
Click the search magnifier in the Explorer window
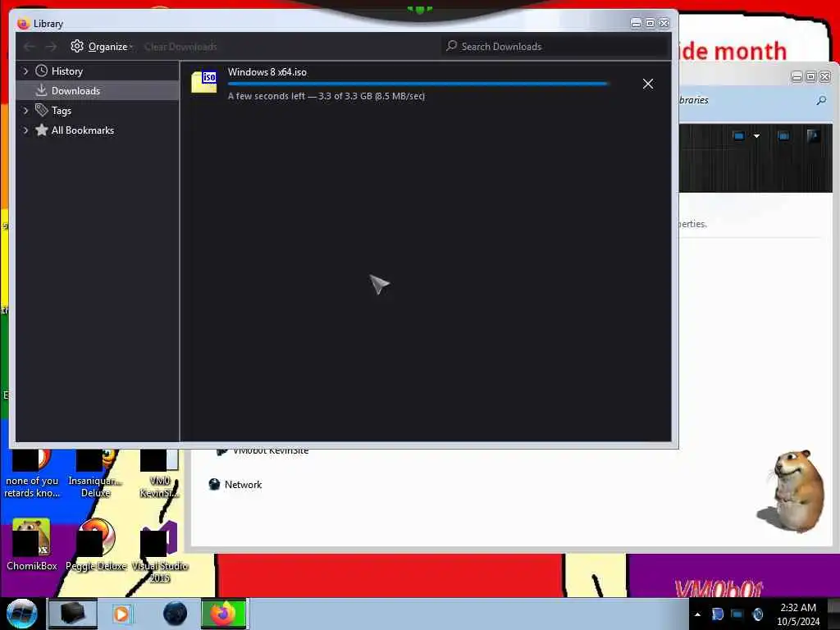[x=820, y=100]
